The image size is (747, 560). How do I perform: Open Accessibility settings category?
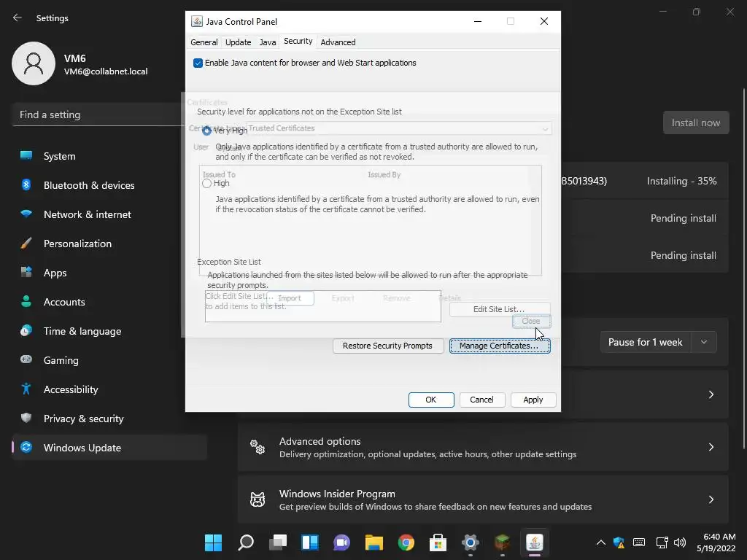click(x=109, y=389)
